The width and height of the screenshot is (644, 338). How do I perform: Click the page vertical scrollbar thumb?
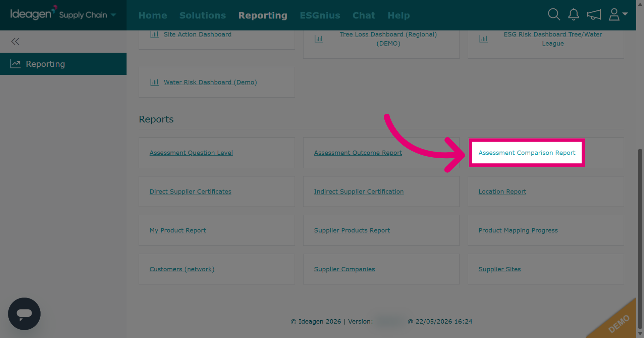pos(640,239)
